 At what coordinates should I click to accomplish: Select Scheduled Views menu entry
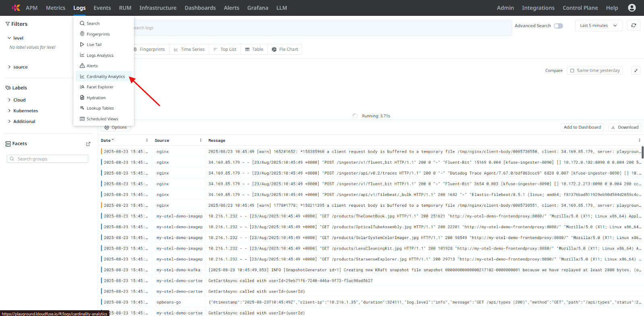click(104, 119)
